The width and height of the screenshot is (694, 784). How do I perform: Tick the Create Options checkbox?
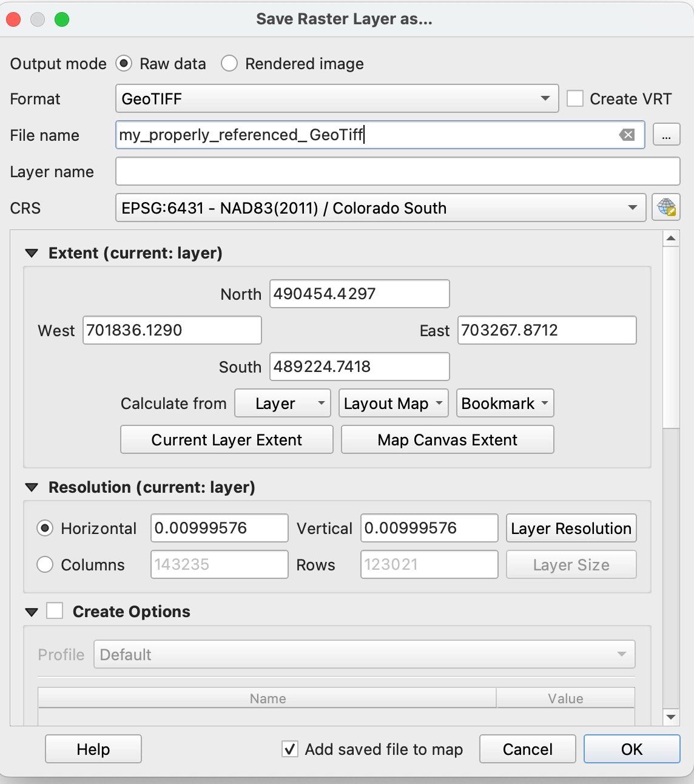55,610
